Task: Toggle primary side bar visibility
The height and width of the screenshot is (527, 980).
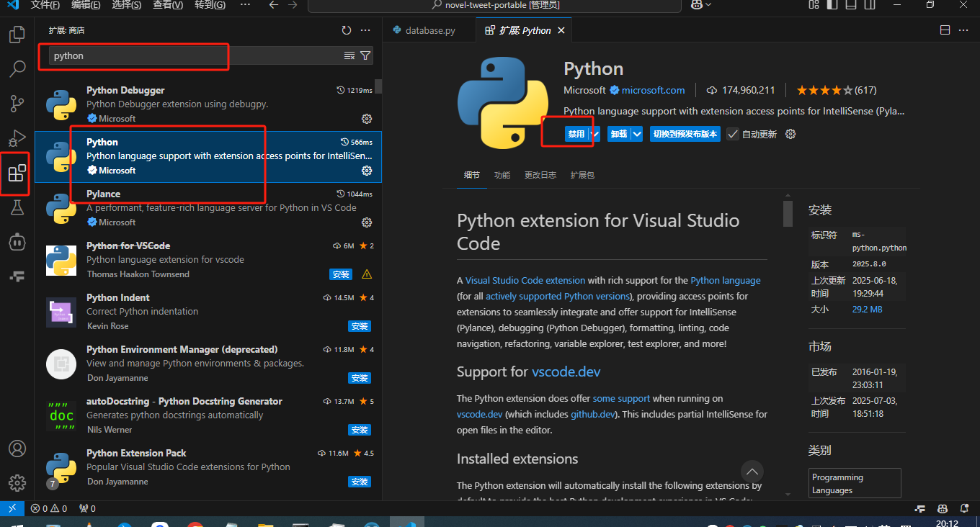Action: (832, 5)
